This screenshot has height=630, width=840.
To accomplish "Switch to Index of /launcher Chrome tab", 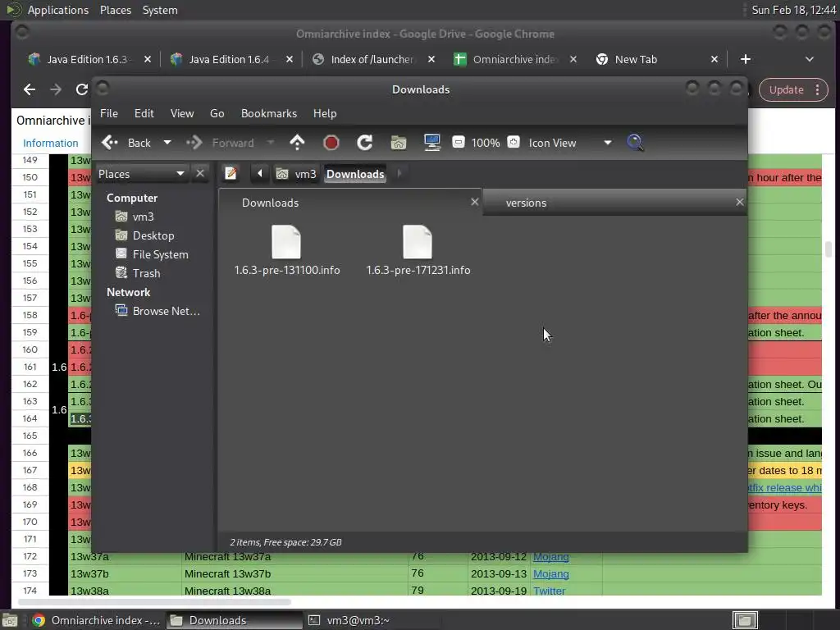I will (x=372, y=59).
